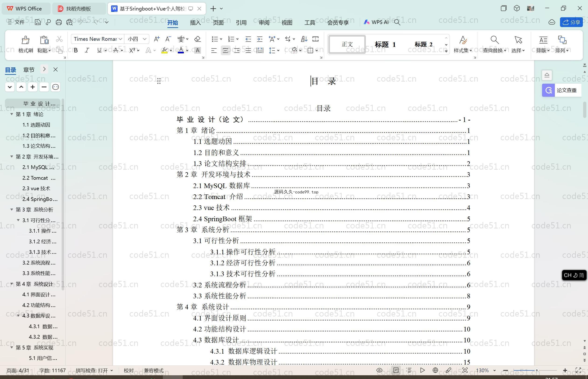Click the highlight color swatch
The height and width of the screenshot is (379, 588).
tap(164, 50)
